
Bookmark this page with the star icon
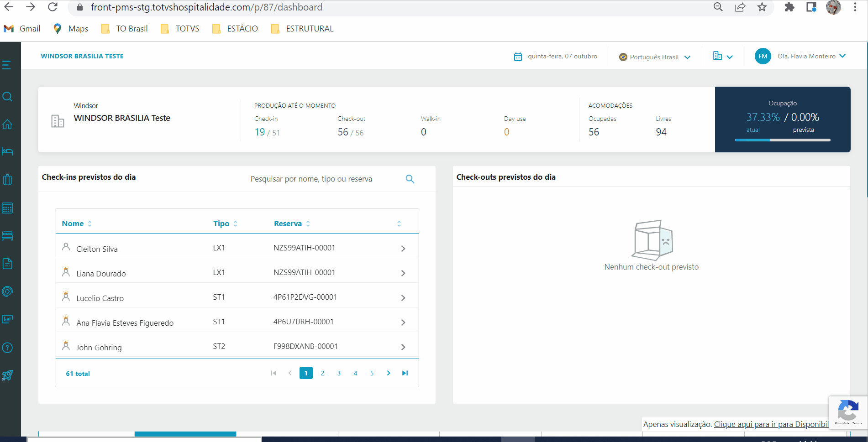click(762, 7)
